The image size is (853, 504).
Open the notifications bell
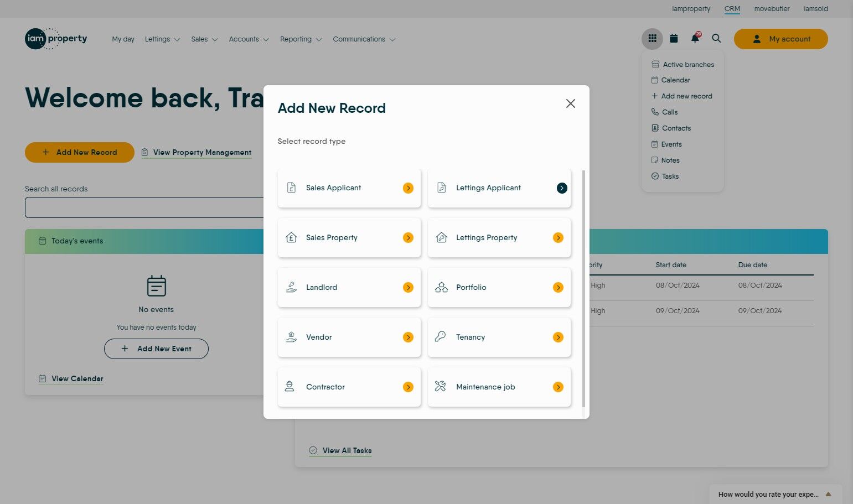click(695, 38)
